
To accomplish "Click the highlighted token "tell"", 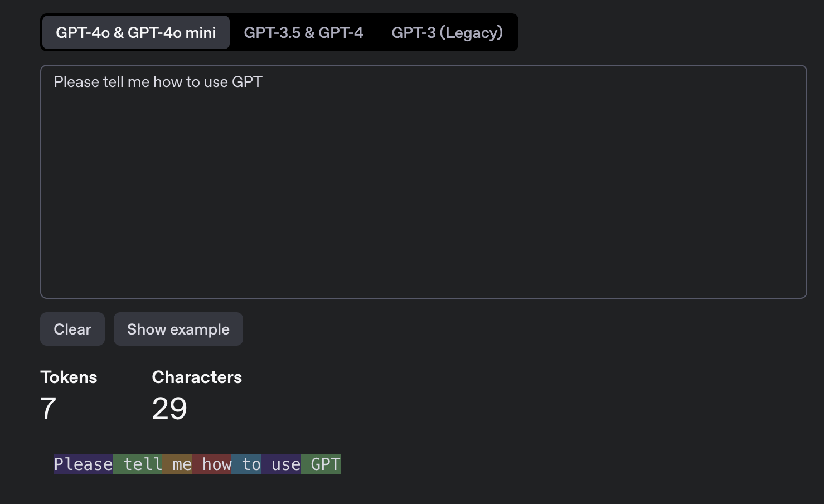I will (x=138, y=464).
